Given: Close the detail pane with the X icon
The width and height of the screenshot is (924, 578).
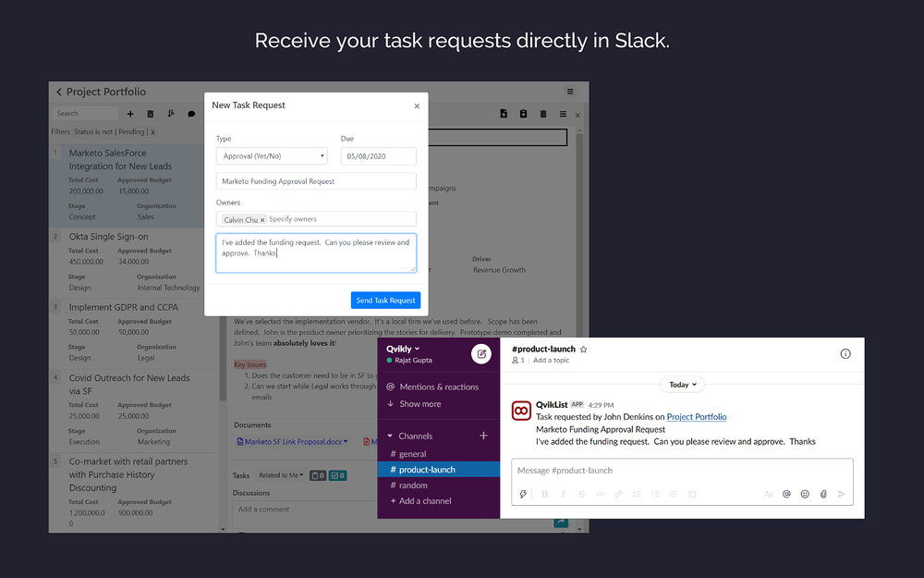Looking at the screenshot, I should (x=577, y=115).
